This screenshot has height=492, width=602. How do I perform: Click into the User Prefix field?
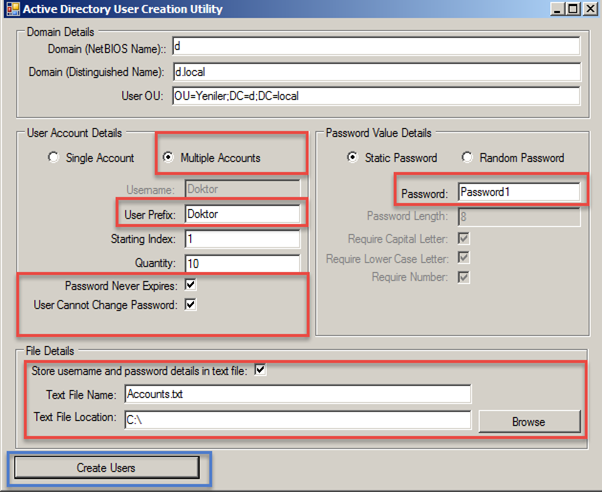click(243, 214)
